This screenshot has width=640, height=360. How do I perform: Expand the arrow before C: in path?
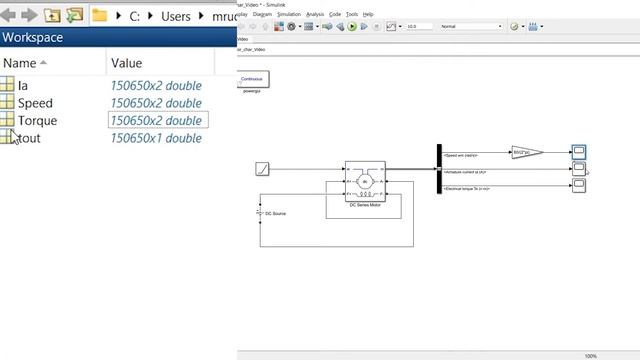[118, 16]
